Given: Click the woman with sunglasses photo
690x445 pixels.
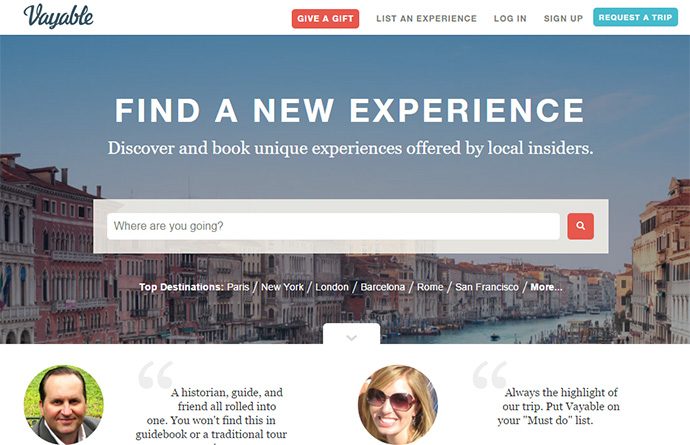Looking at the screenshot, I should click(398, 405).
